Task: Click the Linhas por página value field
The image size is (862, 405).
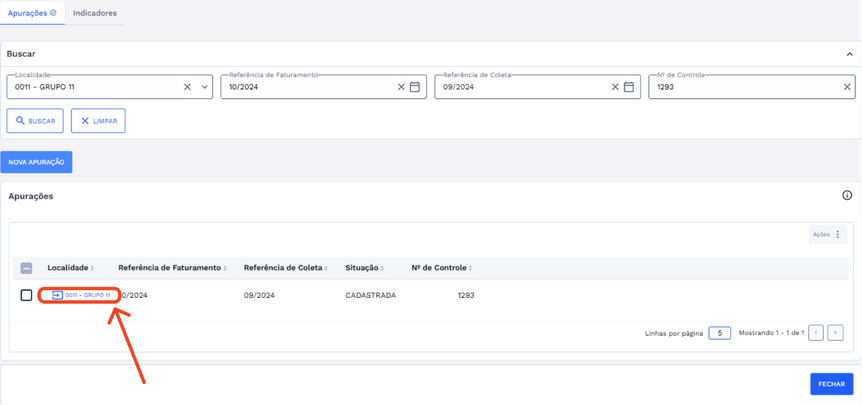Action: tap(719, 333)
